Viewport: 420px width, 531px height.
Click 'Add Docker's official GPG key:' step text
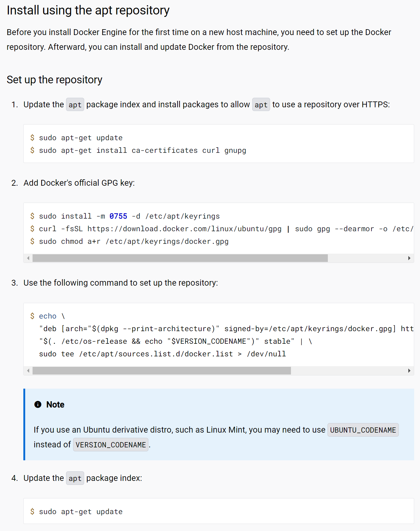click(79, 183)
